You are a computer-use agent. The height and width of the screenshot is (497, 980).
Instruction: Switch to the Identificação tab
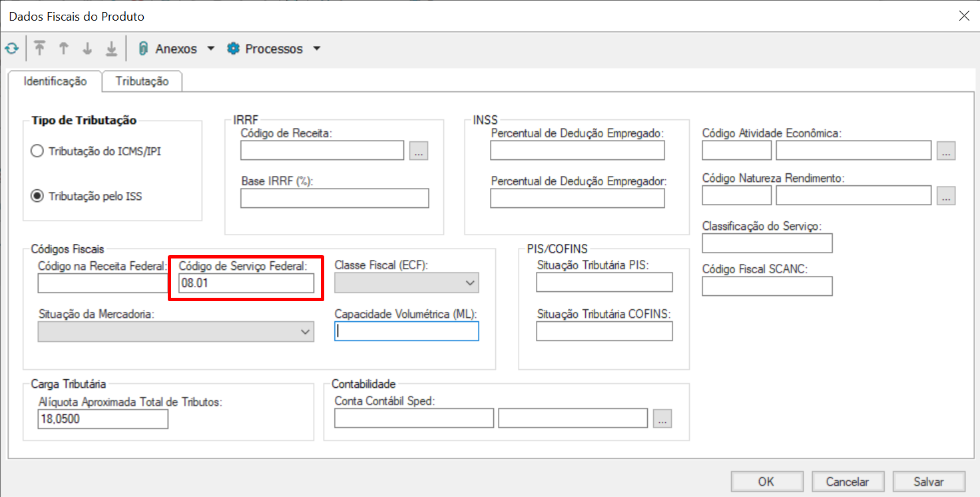click(55, 81)
